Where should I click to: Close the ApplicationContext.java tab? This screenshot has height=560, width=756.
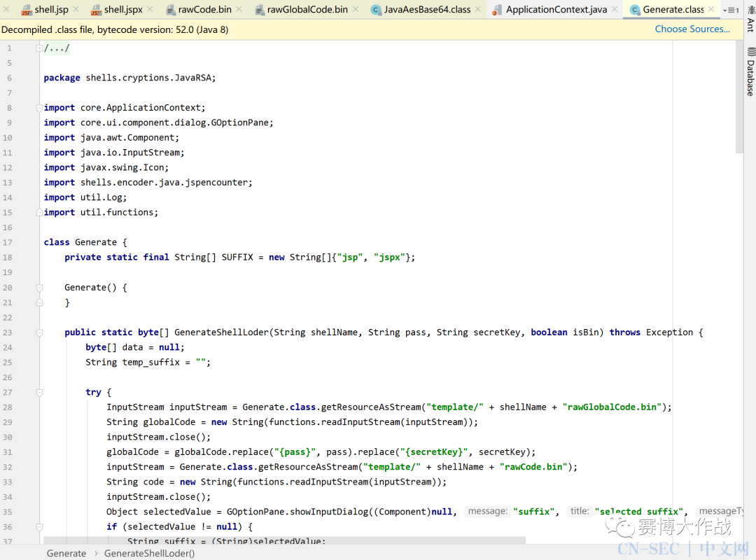click(x=615, y=9)
